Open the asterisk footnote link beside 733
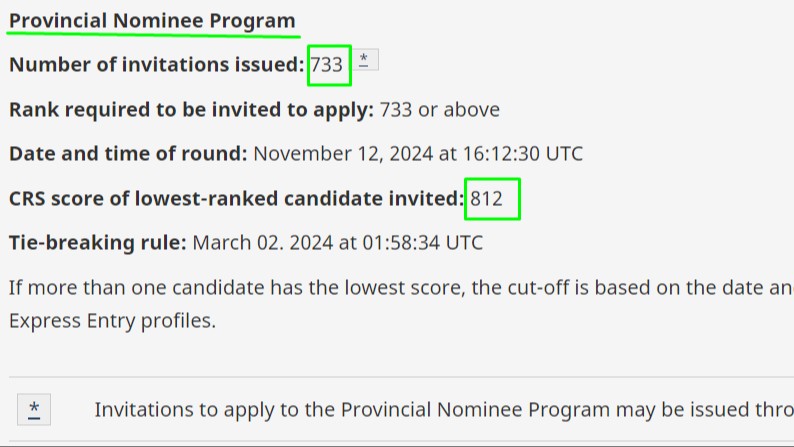Viewport: 794px width, 447px height. [365, 60]
